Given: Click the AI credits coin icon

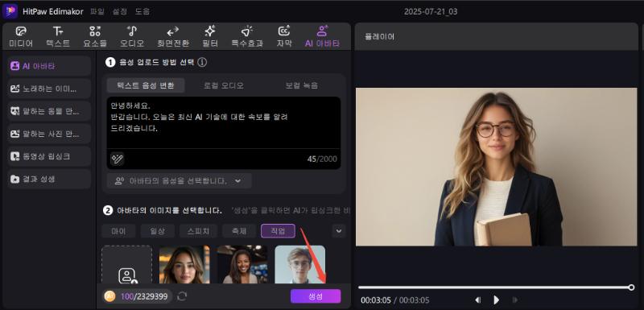Looking at the screenshot, I should pyautogui.click(x=109, y=296).
